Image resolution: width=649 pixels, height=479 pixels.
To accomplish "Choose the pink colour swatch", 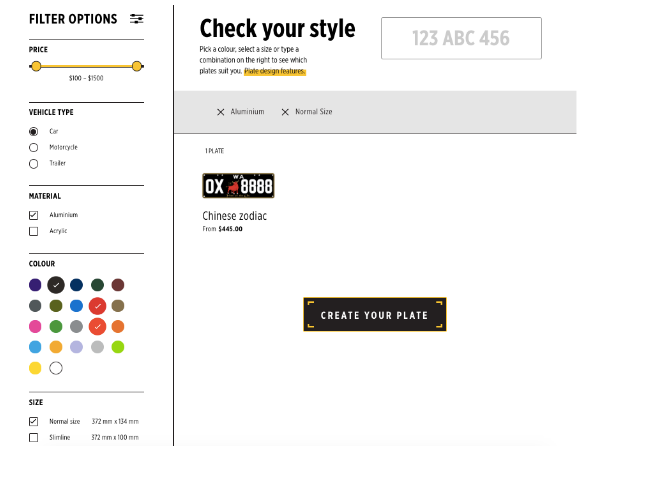I will click(36, 326).
